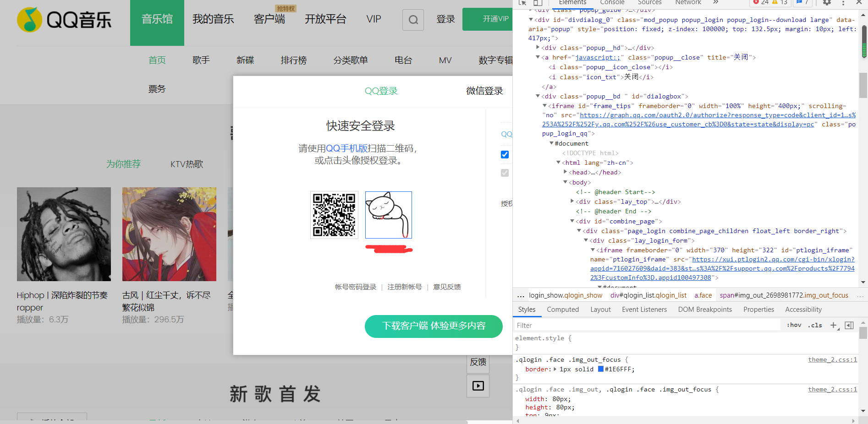868x424 pixels.
Task: Click the error and warning count badge
Action: point(770,2)
